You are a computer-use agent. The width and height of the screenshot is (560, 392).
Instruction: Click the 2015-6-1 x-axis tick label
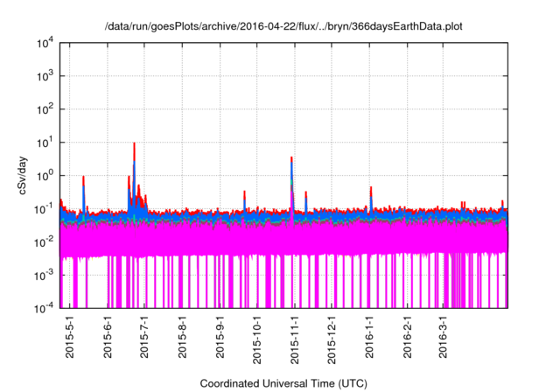tap(109, 337)
